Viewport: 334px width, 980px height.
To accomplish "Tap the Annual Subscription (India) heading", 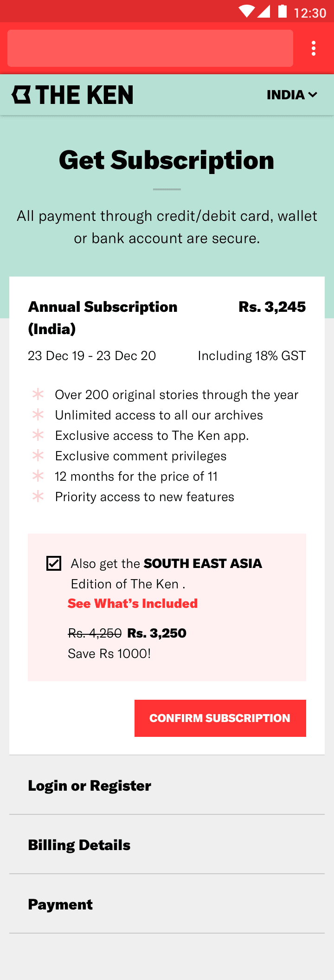I will coord(103,317).
